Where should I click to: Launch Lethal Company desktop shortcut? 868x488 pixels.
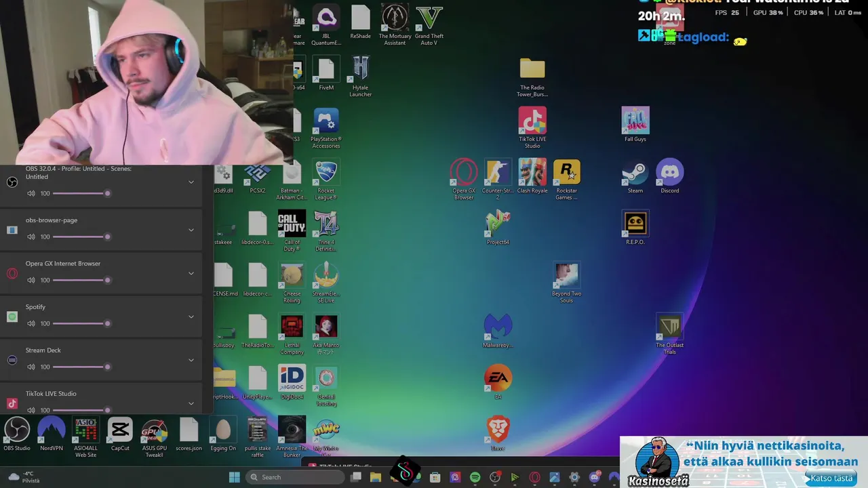[292, 334]
